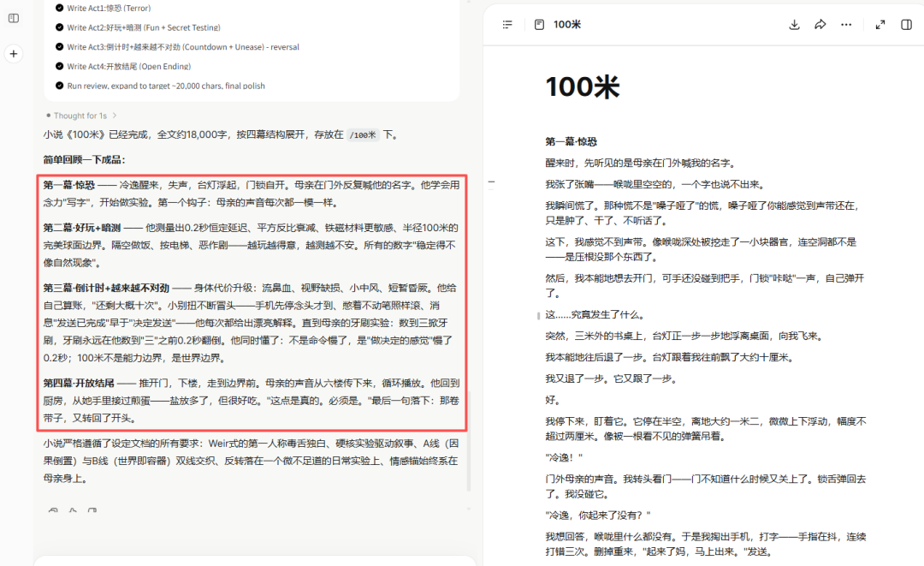
Task: Click checkmark of Write Act1 task
Action: click(60, 9)
